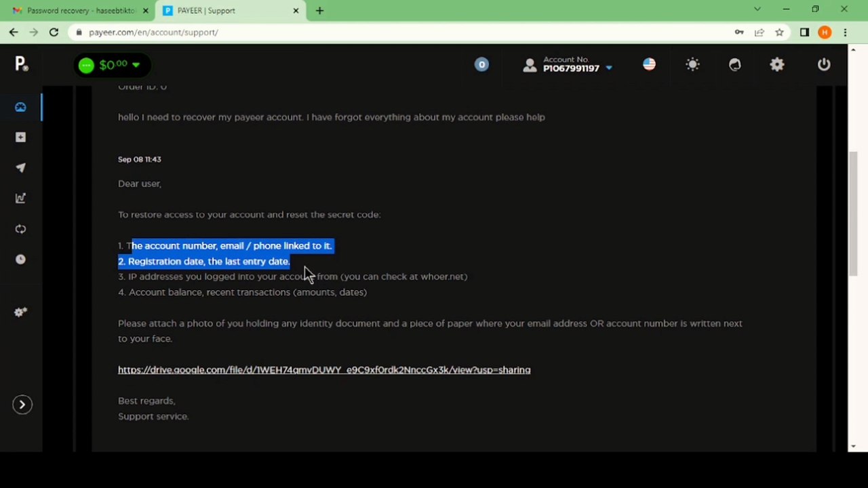The width and height of the screenshot is (868, 488).
Task: Close the PAYEER Support tab
Action: (296, 10)
